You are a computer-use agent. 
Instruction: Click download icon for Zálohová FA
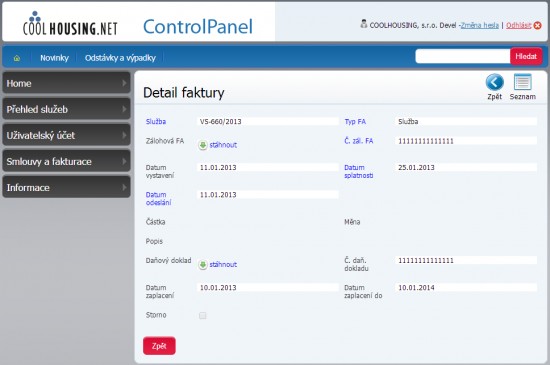203,145
